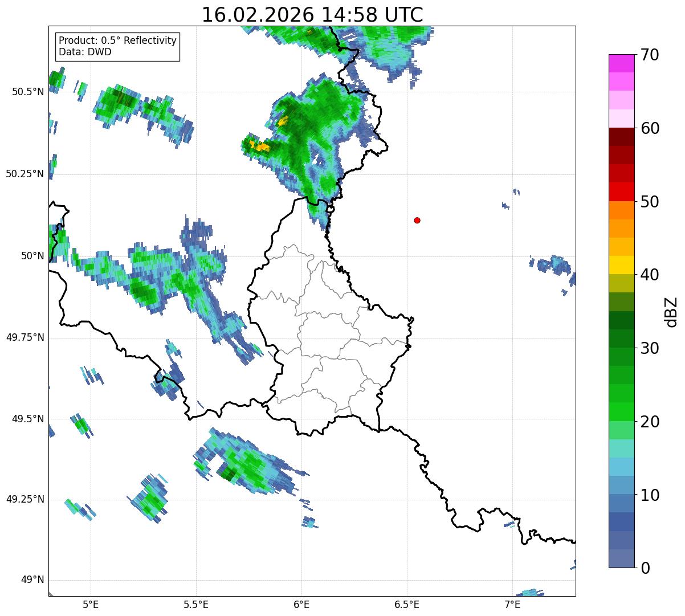
Task: Click the colorbar tick label 70
Action: point(650,55)
